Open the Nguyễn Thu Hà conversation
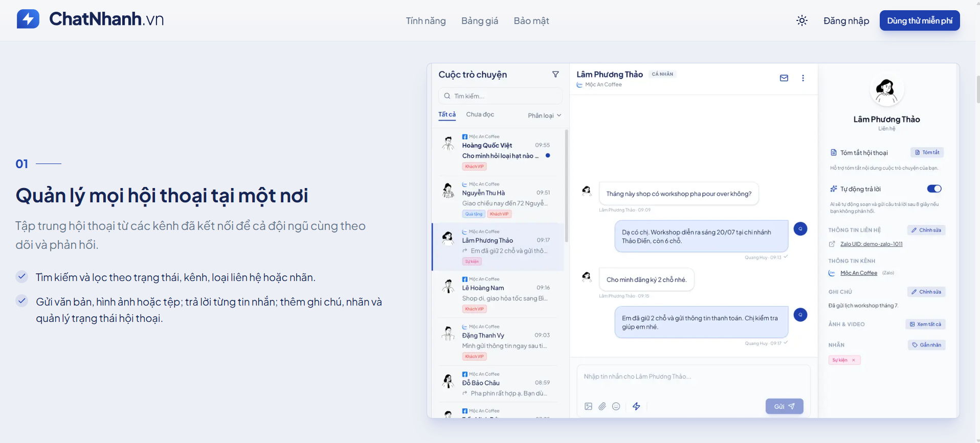 499,199
